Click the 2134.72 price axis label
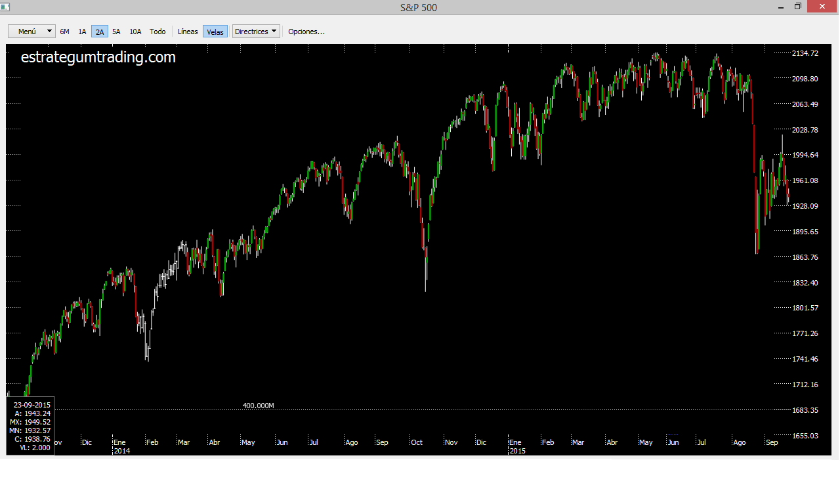 (x=806, y=53)
